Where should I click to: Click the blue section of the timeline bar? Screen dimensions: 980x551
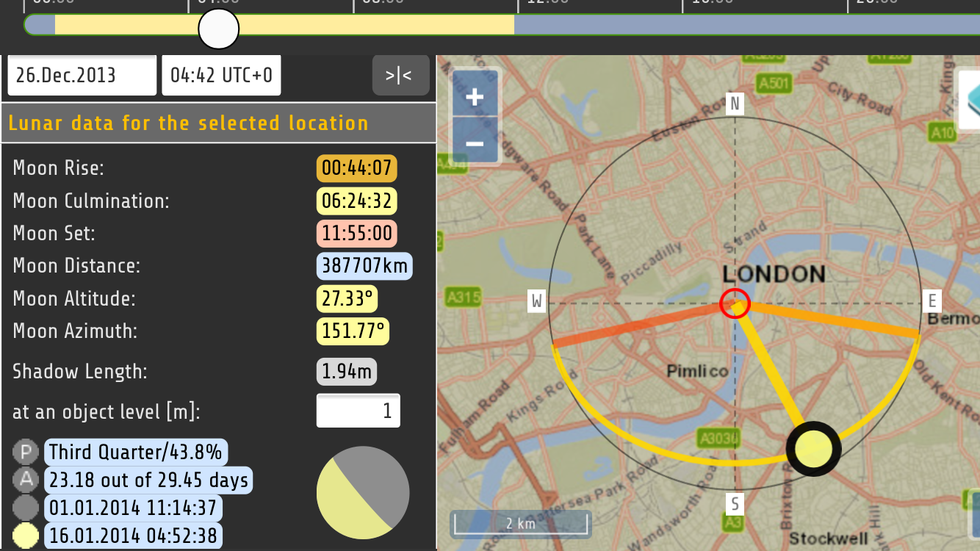[746, 25]
